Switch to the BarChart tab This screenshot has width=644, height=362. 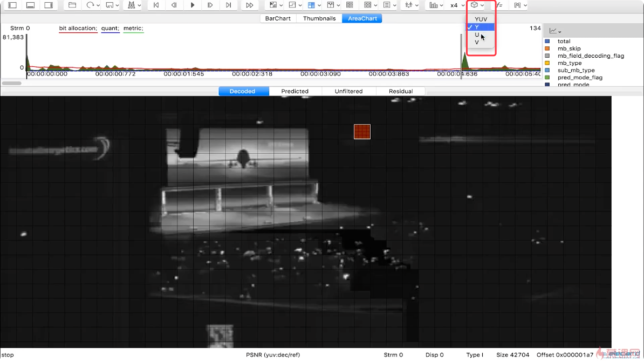(x=278, y=18)
